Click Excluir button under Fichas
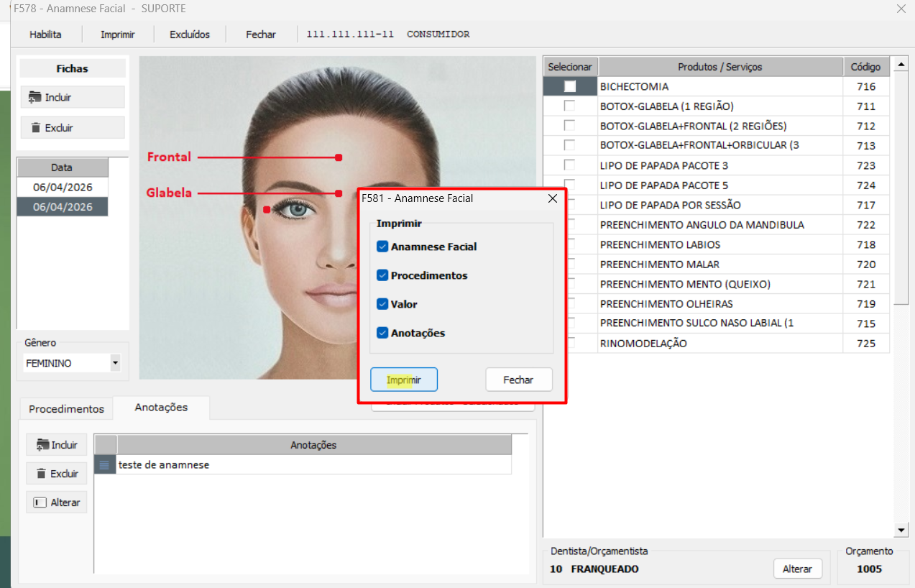The width and height of the screenshot is (915, 588). pos(72,128)
